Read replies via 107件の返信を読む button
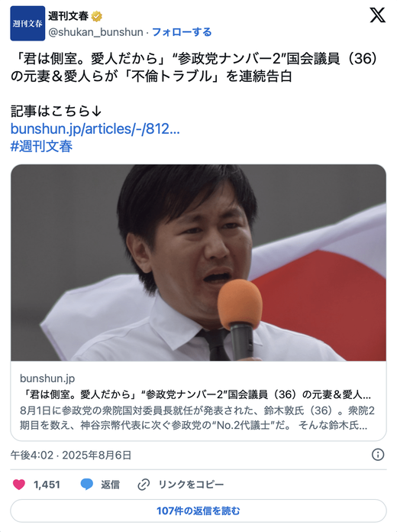Image resolution: width=397 pixels, height=532 pixels. coord(198,511)
